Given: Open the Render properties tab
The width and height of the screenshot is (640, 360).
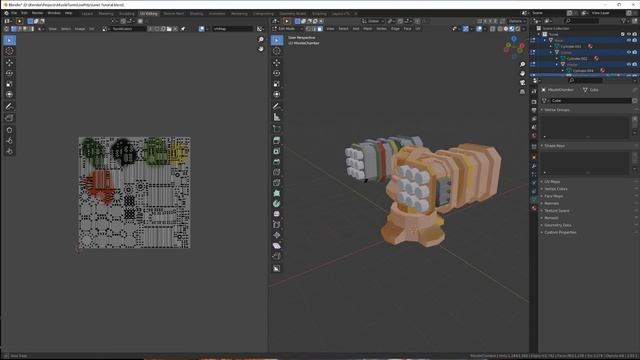Looking at the screenshot, I should (x=534, y=102).
